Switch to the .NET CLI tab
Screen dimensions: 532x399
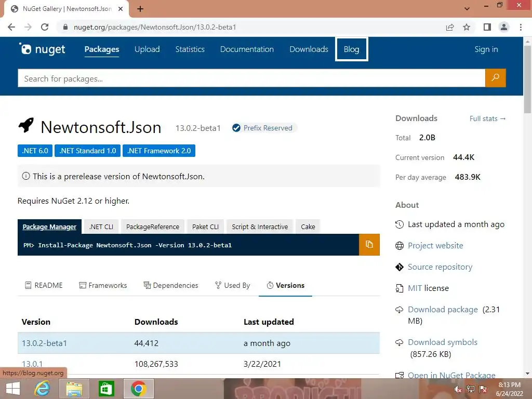101,227
